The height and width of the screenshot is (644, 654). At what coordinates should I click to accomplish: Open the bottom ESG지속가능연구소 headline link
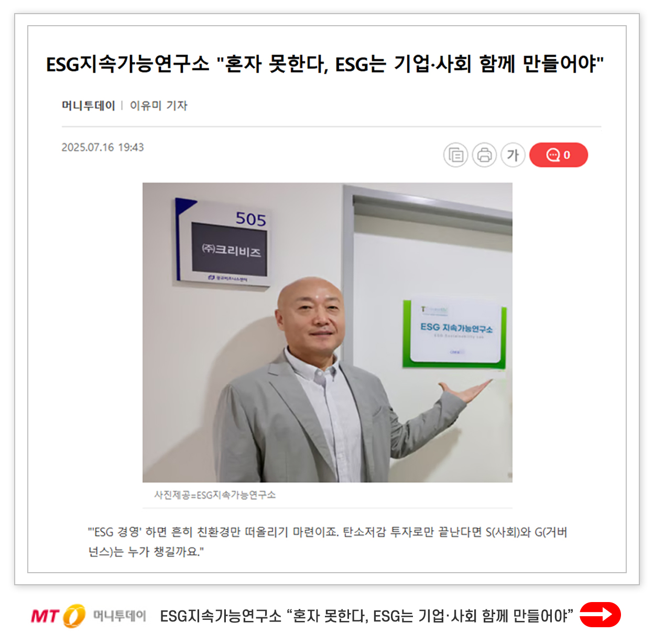click(x=366, y=616)
